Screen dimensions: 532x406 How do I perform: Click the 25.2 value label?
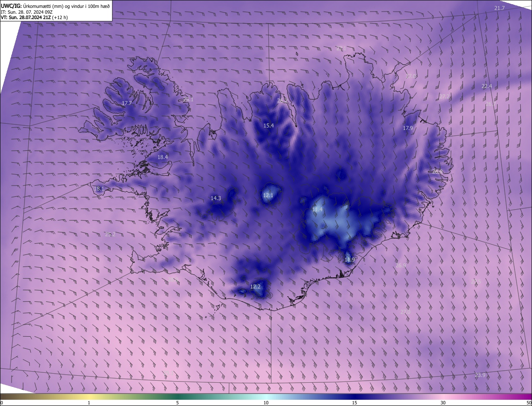point(110,235)
